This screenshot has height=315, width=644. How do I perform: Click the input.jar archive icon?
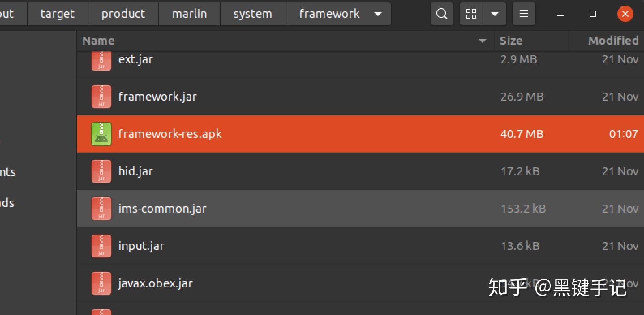(101, 246)
